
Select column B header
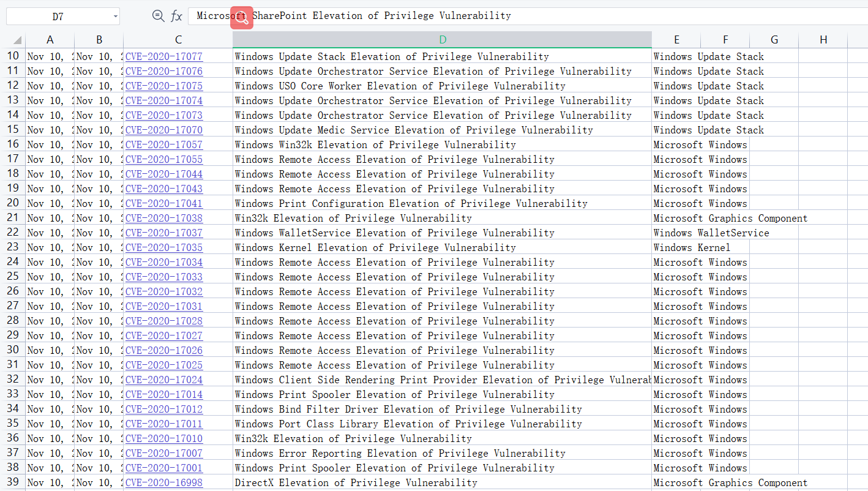pos(99,40)
